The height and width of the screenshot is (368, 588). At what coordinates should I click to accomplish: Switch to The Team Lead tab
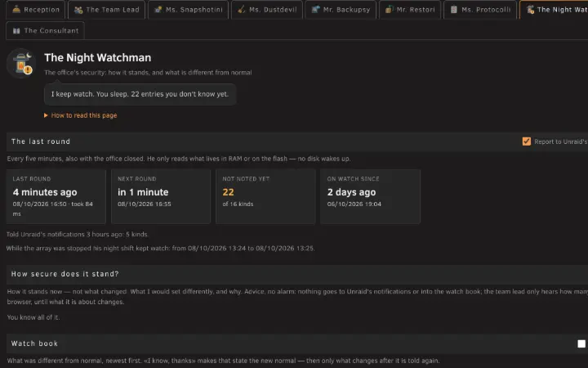(106, 10)
